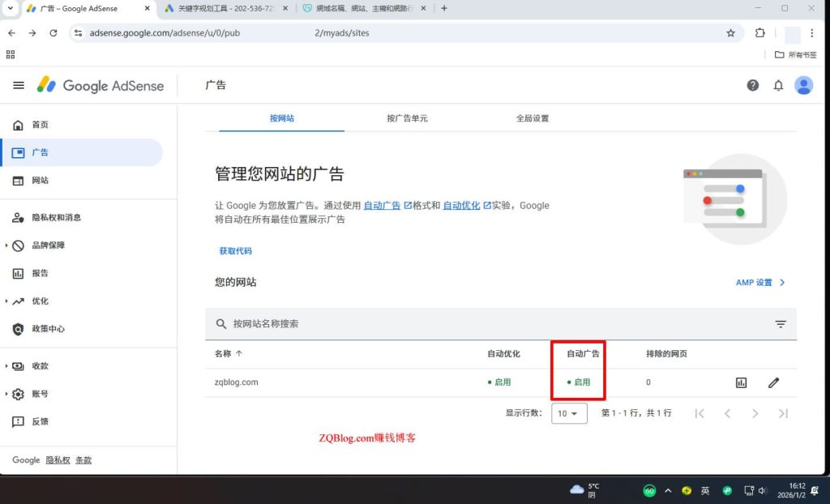This screenshot has height=504, width=830.
Task: Click the search magnifier icon
Action: (221, 324)
